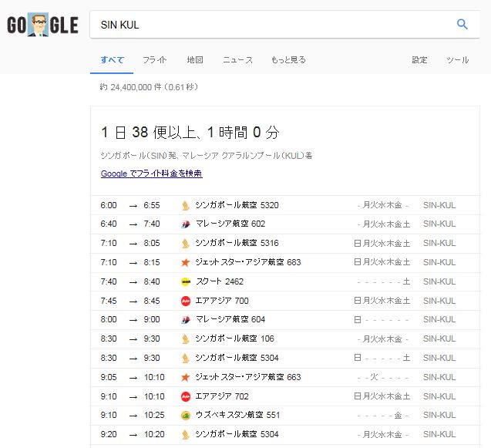Screen dimensions: 491x448
Task: Click 金 day marker on flight 551 row
Action: 398,415
